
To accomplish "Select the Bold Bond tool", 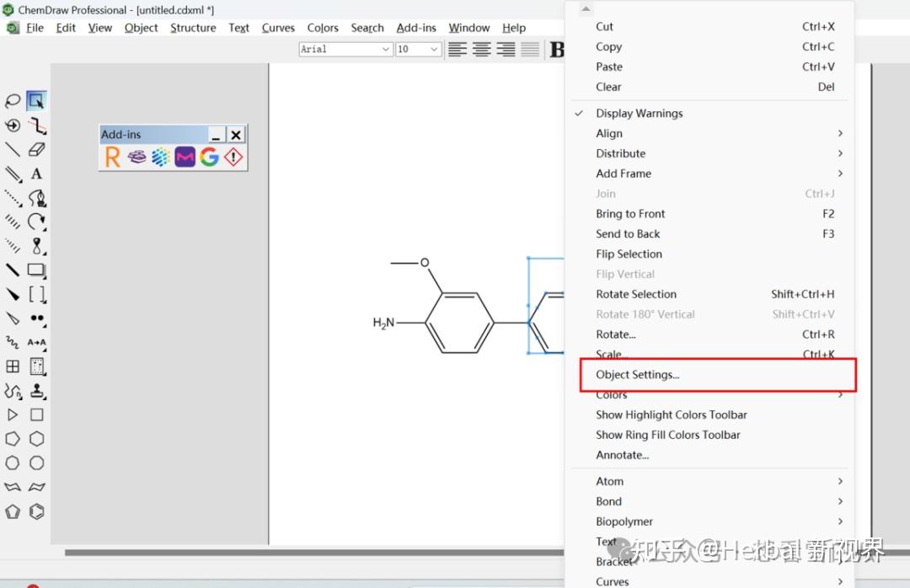I will click(x=12, y=270).
